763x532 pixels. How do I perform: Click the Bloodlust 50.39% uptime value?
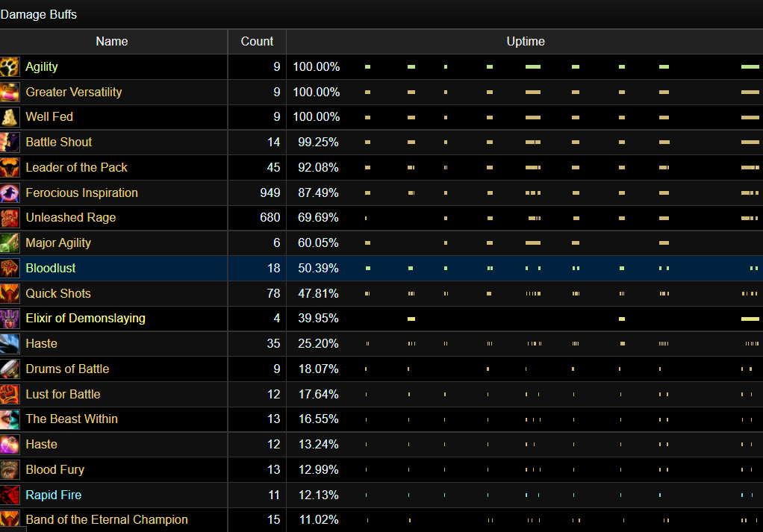[x=318, y=268]
